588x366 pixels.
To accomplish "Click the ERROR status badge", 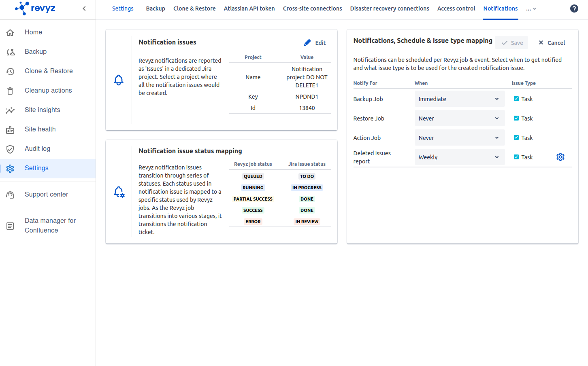I will coord(253,222).
